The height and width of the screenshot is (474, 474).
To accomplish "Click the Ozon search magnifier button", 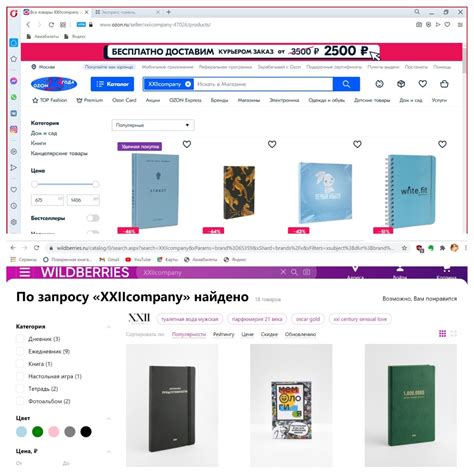I will pyautogui.click(x=346, y=84).
